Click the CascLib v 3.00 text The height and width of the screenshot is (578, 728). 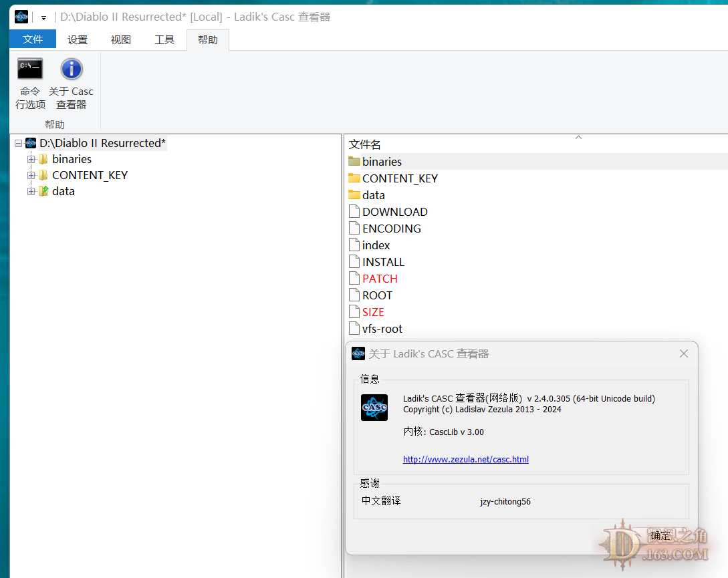point(457,432)
